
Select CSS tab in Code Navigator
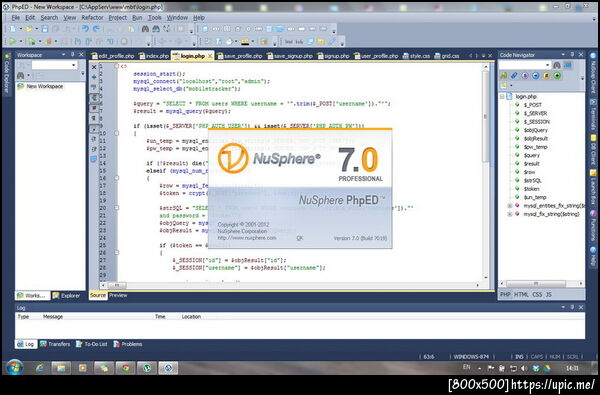click(537, 294)
